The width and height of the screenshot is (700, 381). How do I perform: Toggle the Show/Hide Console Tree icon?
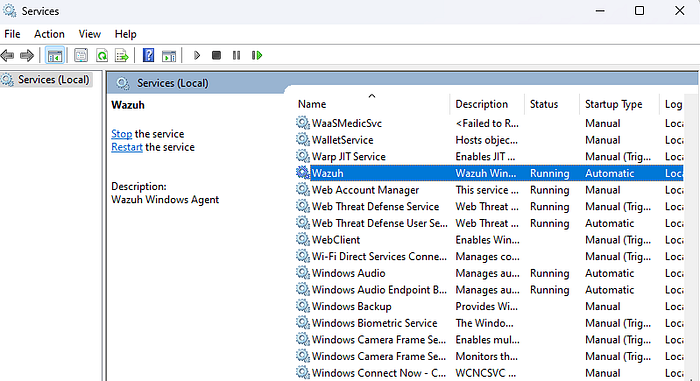[55, 55]
